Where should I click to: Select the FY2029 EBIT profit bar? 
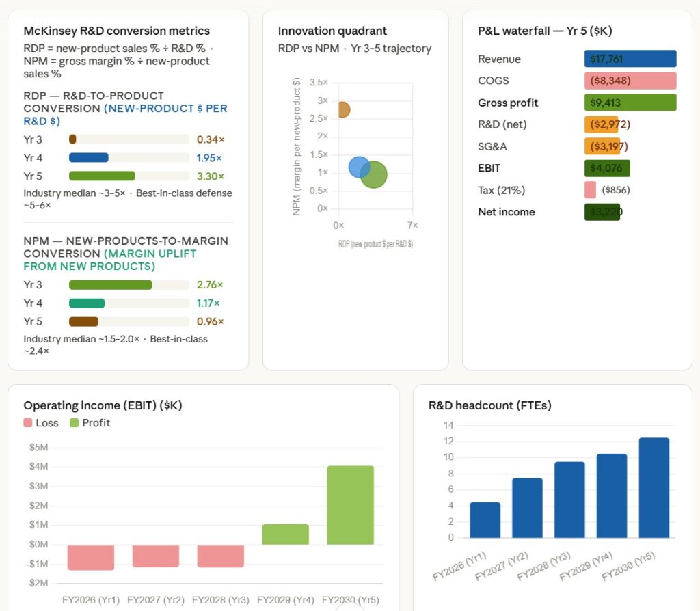click(286, 534)
